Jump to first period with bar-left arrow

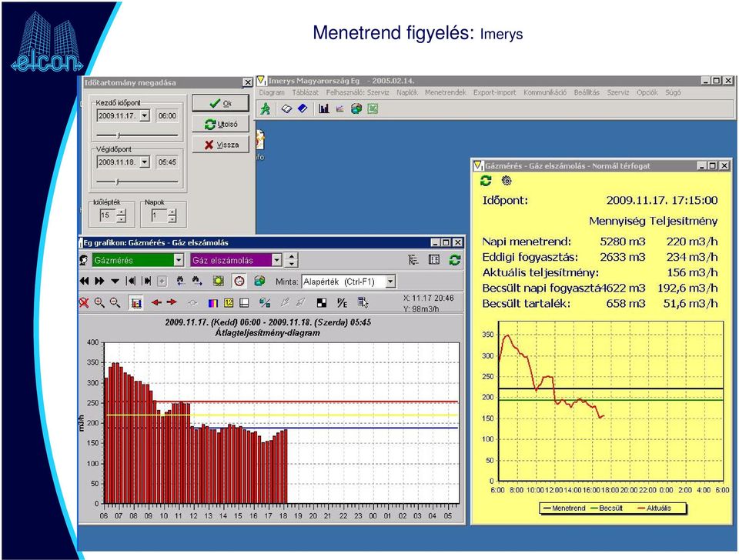click(x=131, y=282)
